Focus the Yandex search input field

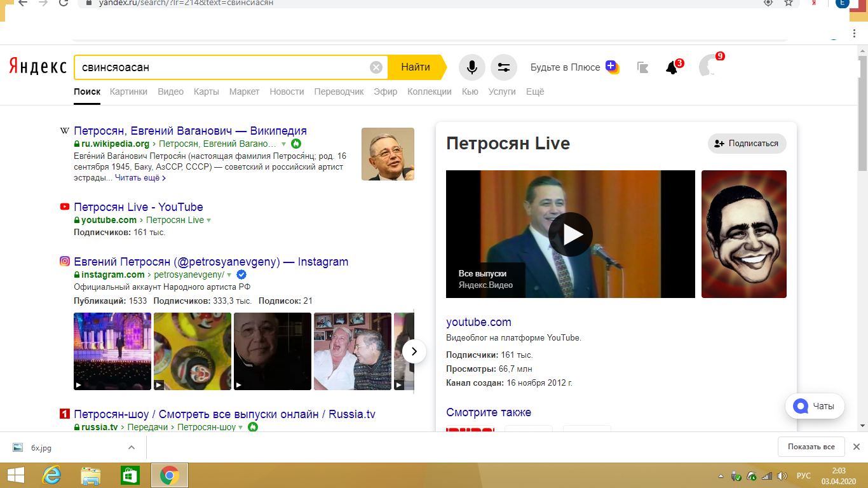(222, 67)
